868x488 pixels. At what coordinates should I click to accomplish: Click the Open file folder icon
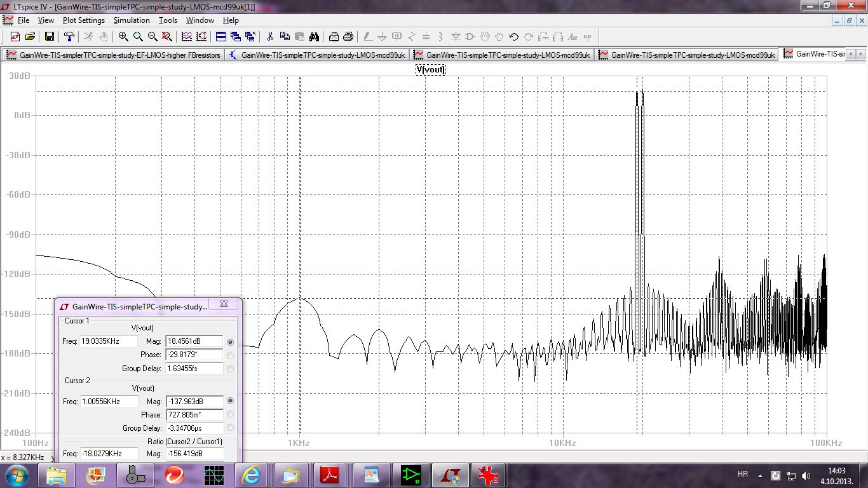point(30,37)
